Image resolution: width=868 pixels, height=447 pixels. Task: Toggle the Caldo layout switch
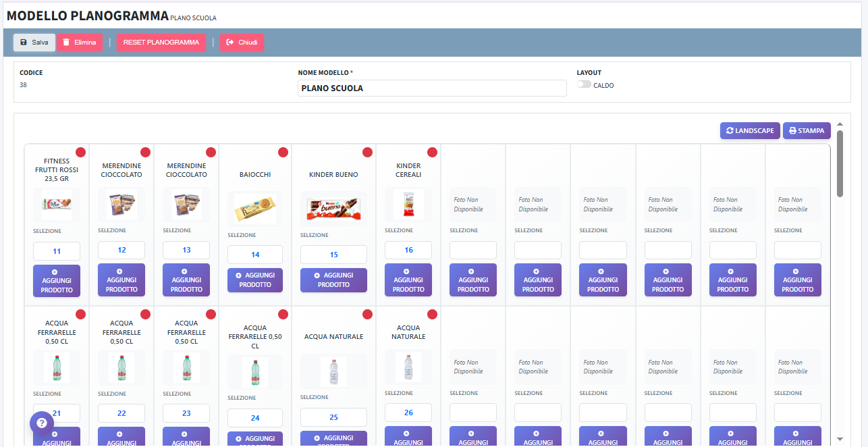[584, 84]
